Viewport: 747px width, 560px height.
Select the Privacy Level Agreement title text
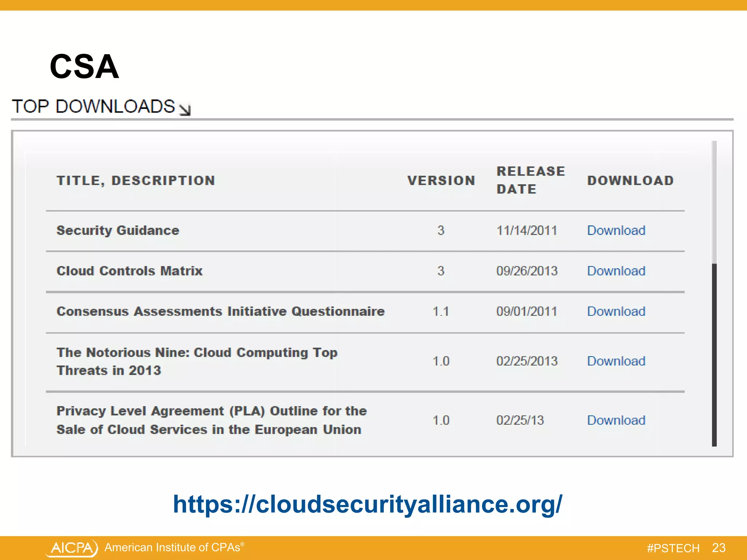[212, 420]
